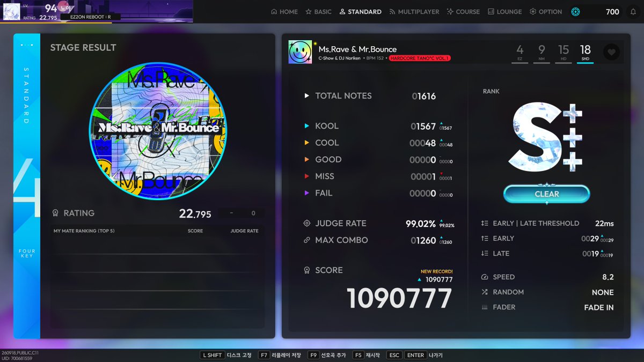
Task: Click the 22ms threshold value
Action: tap(604, 224)
